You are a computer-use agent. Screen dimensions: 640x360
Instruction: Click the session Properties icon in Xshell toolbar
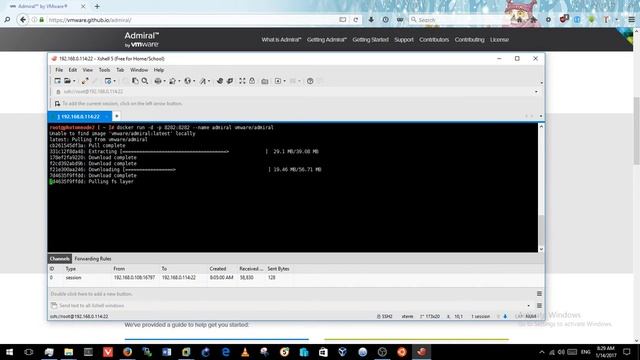pyautogui.click(x=108, y=81)
